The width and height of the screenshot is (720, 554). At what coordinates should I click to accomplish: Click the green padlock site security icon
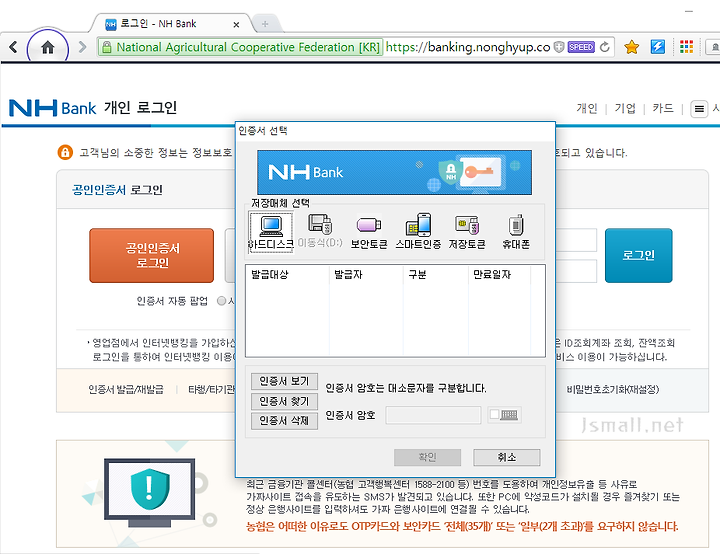pyautogui.click(x=107, y=47)
